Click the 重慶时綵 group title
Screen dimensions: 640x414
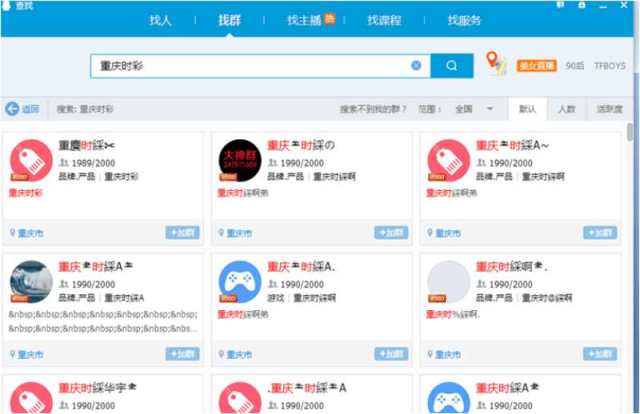tap(87, 145)
